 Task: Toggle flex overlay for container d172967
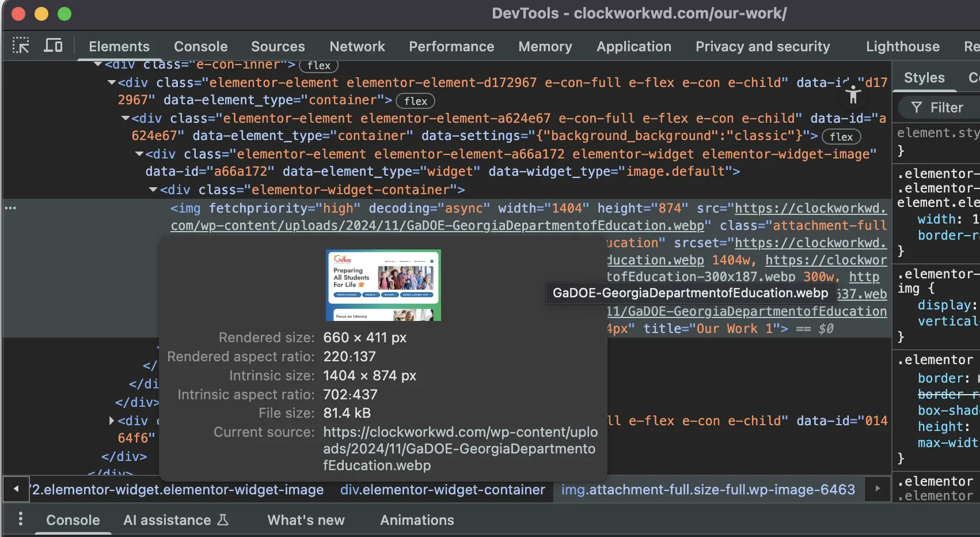[415, 101]
